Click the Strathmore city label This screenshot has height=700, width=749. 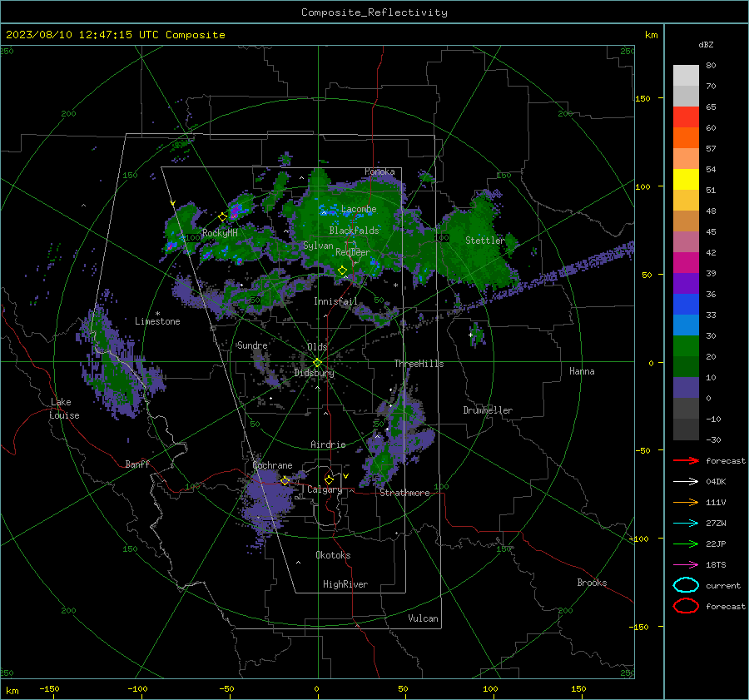404,493
